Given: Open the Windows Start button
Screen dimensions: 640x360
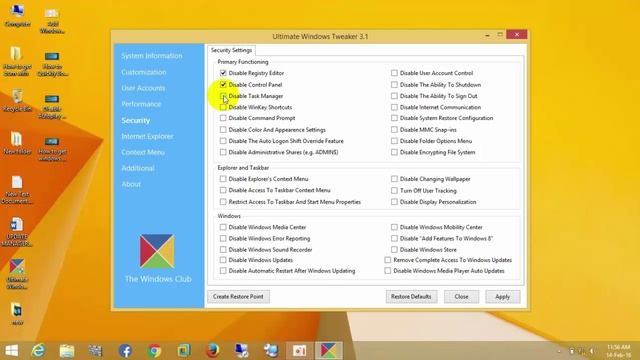Looking at the screenshot, I should pos(11,351).
